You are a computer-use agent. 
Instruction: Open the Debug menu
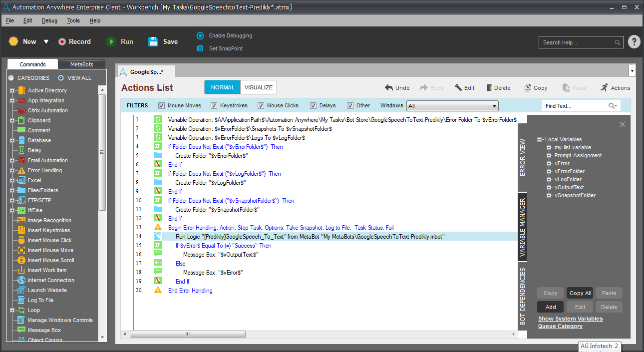click(49, 20)
